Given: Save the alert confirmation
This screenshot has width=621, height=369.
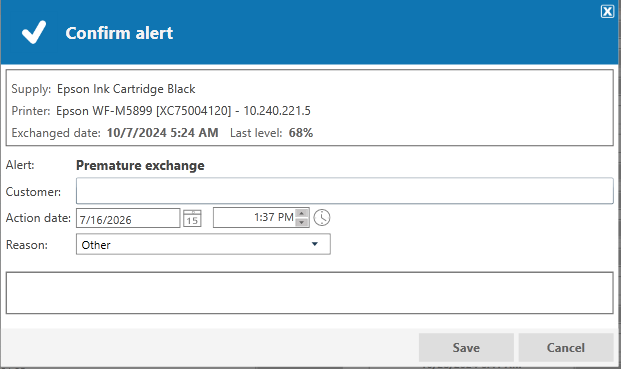Looking at the screenshot, I should [466, 348].
